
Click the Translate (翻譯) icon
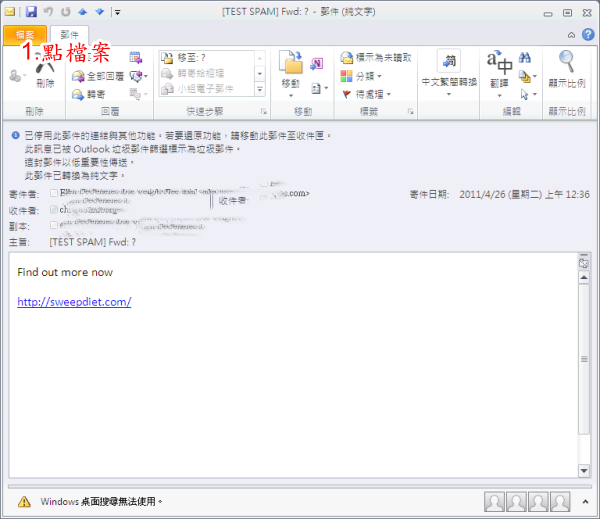pos(499,68)
